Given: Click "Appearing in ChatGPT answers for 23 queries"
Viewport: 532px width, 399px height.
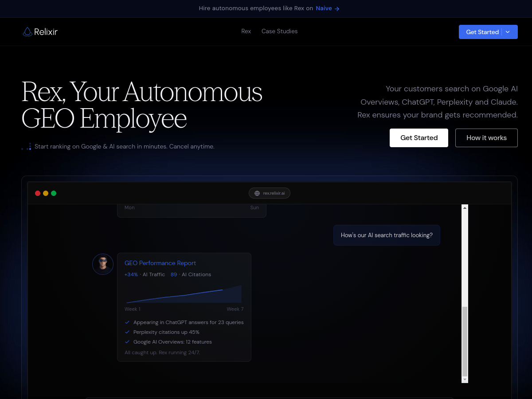Looking at the screenshot, I should click(188, 322).
